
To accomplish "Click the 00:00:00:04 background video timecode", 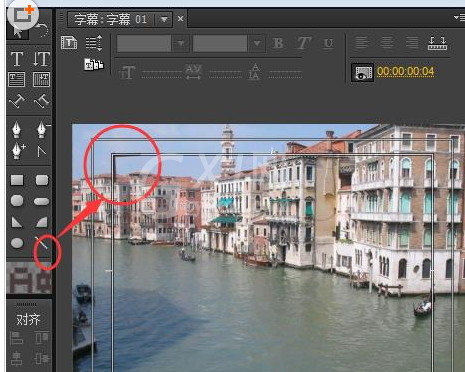I will [x=405, y=71].
